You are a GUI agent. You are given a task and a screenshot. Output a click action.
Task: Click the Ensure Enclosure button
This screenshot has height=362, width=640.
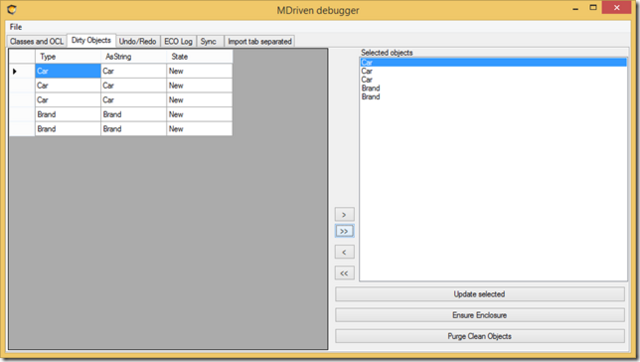coord(480,315)
